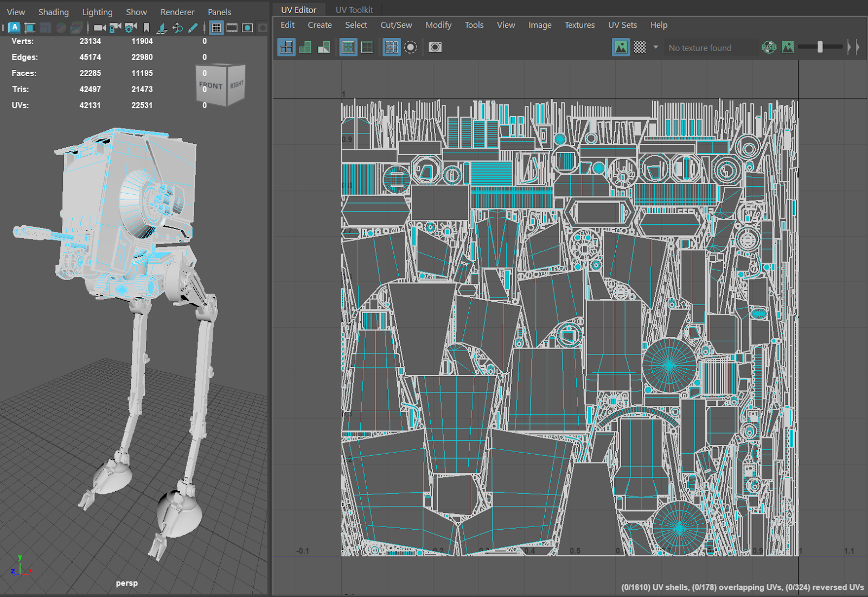Click the Edges count 45174
The height and width of the screenshot is (597, 868).
[90, 57]
